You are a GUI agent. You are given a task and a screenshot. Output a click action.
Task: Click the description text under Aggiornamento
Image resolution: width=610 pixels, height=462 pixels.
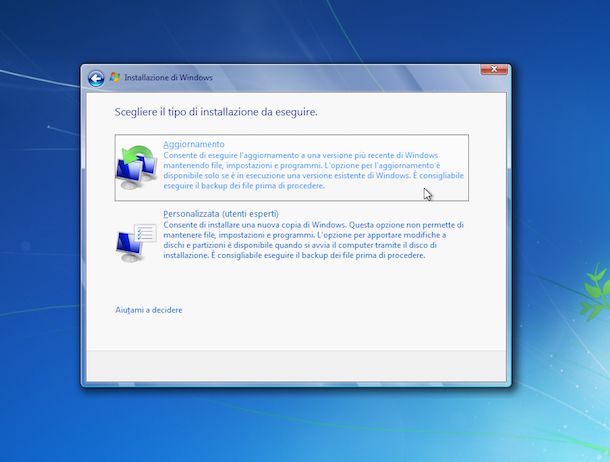coord(314,170)
